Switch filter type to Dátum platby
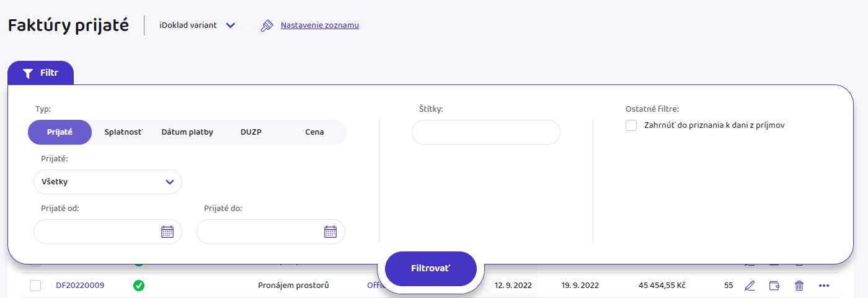Viewport: 868px width, 298px height. [187, 132]
